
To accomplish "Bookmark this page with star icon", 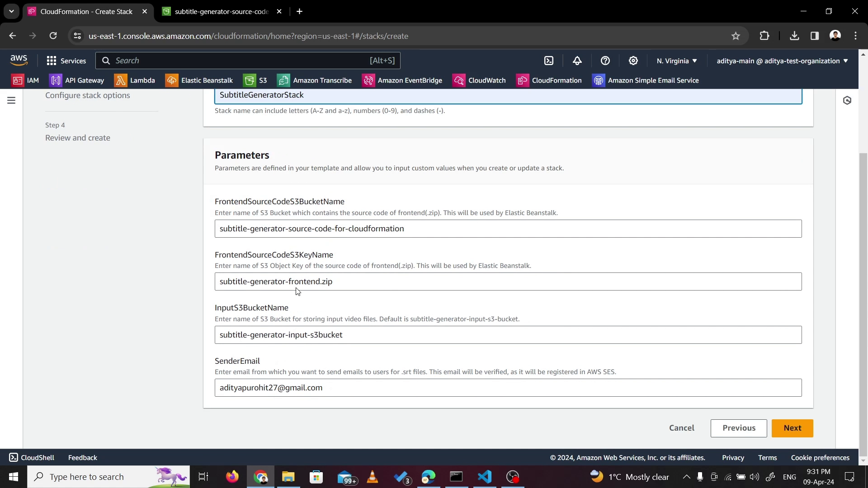I will click(x=736, y=36).
